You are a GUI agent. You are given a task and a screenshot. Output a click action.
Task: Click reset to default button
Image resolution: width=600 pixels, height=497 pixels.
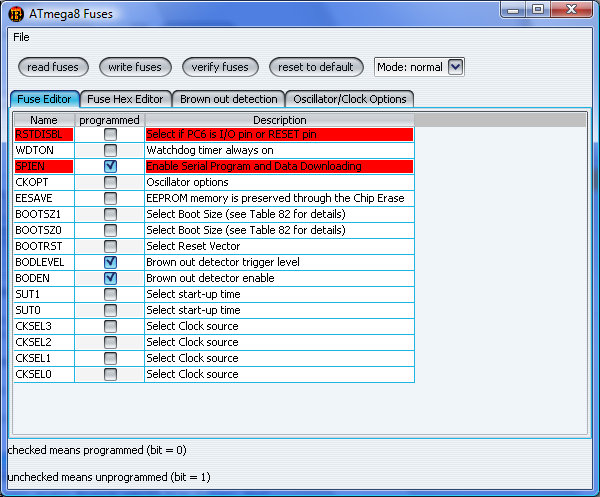coord(316,67)
